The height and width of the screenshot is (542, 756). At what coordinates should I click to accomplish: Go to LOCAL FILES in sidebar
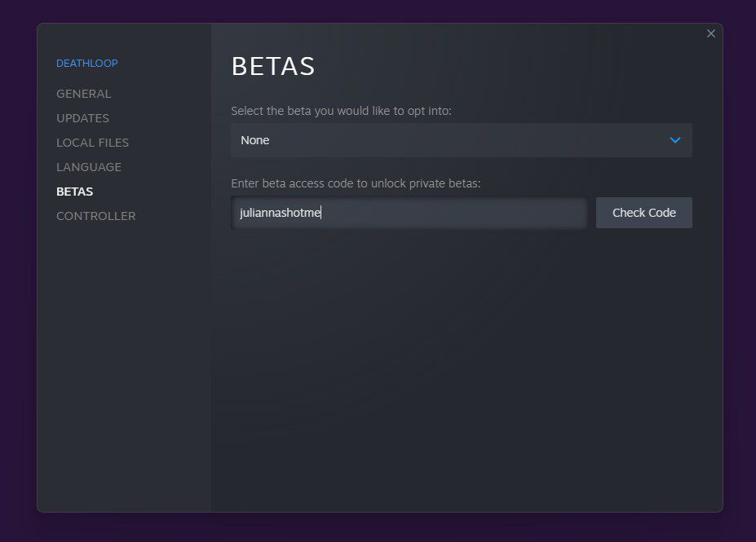(x=92, y=143)
